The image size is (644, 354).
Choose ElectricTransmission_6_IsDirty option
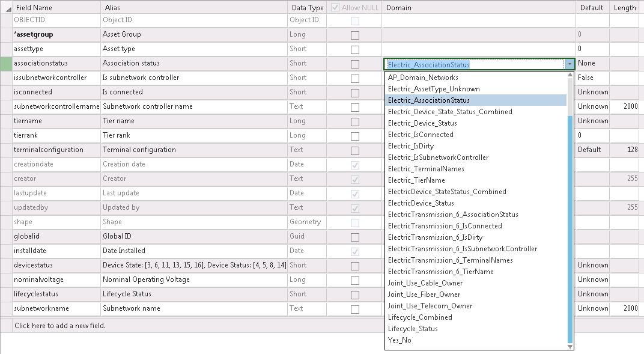pyautogui.click(x=476, y=237)
